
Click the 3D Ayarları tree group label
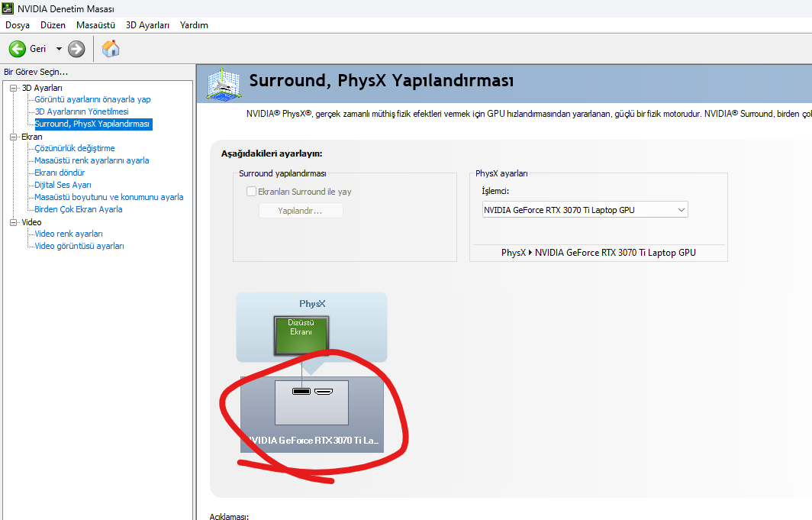tap(42, 88)
